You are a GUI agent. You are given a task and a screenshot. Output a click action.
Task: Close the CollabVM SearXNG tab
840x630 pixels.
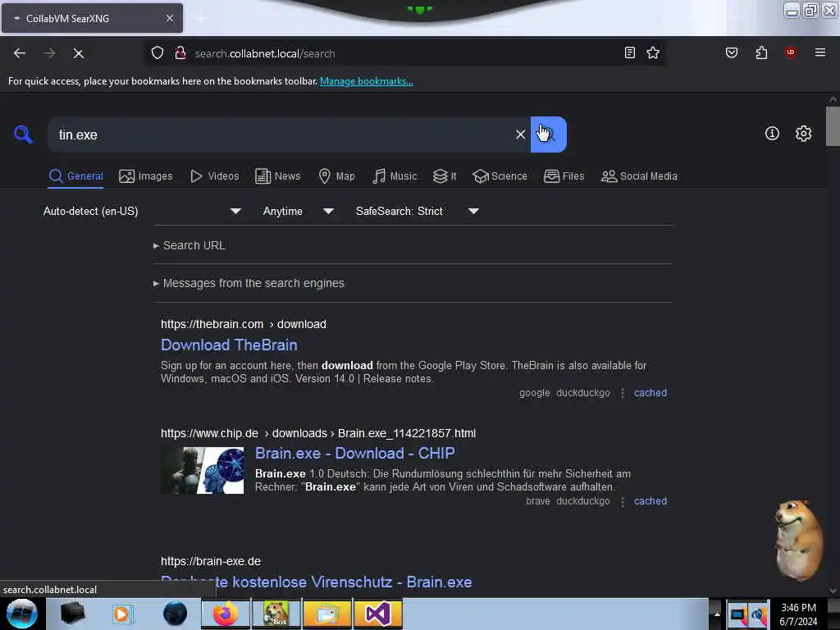click(170, 18)
